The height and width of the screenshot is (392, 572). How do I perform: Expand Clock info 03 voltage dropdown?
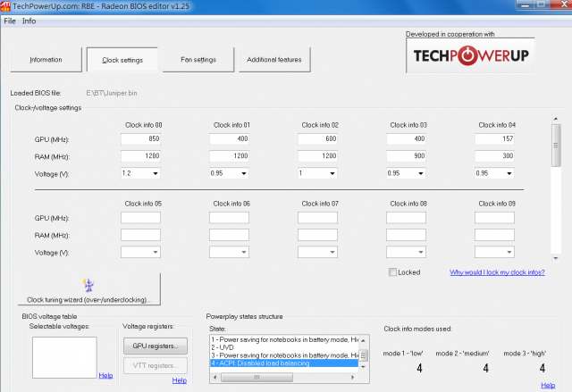pyautogui.click(x=421, y=173)
